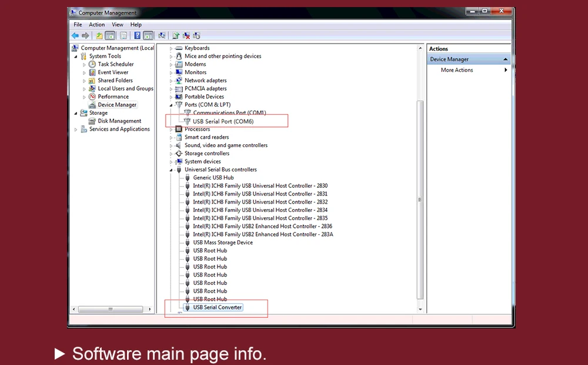Expand the Keyboards device category
This screenshot has width=588, height=365.
tap(171, 48)
